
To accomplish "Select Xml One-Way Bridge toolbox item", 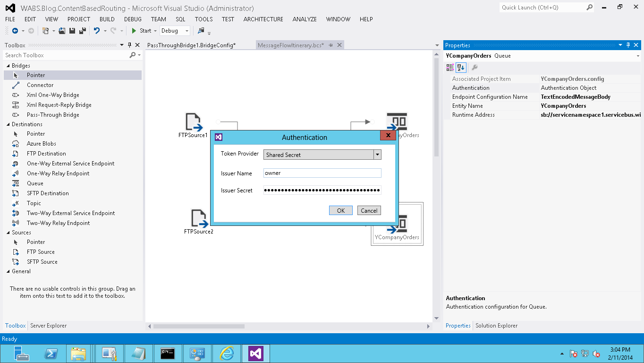I will tap(53, 95).
